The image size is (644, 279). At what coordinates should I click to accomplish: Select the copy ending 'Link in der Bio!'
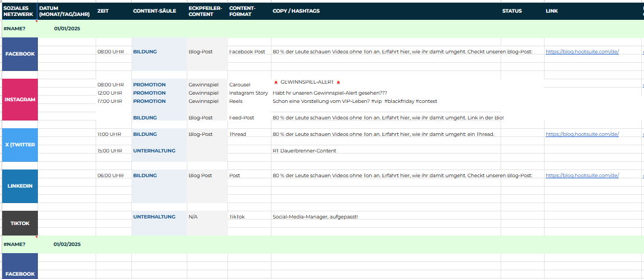[388, 118]
